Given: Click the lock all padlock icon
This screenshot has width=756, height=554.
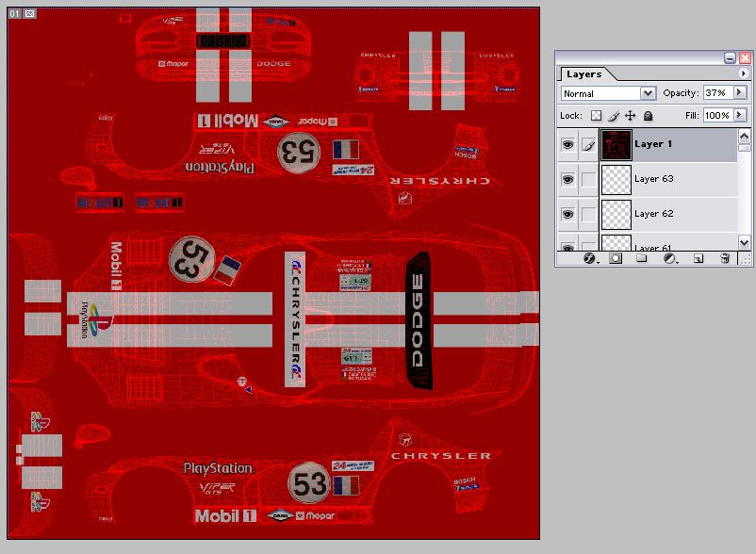Looking at the screenshot, I should pos(647,115).
